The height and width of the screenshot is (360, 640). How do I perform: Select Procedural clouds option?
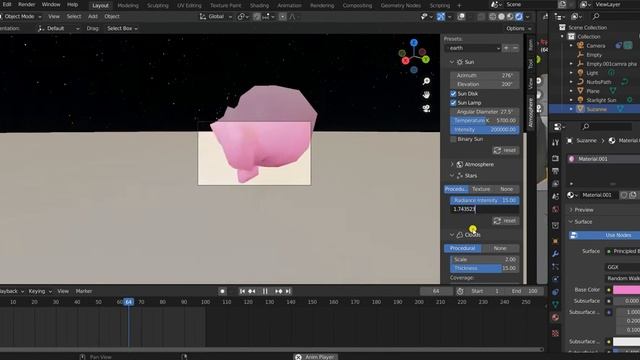(462, 248)
